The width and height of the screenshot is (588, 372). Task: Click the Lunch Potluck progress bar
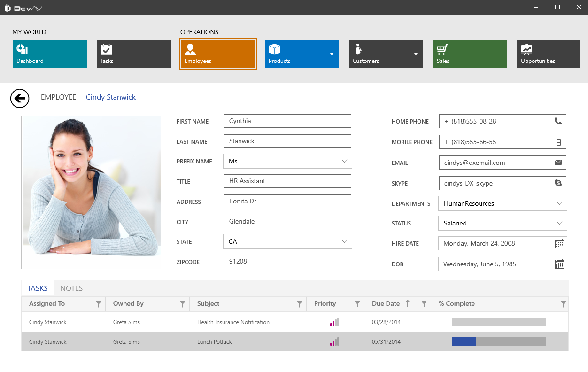[x=499, y=341]
